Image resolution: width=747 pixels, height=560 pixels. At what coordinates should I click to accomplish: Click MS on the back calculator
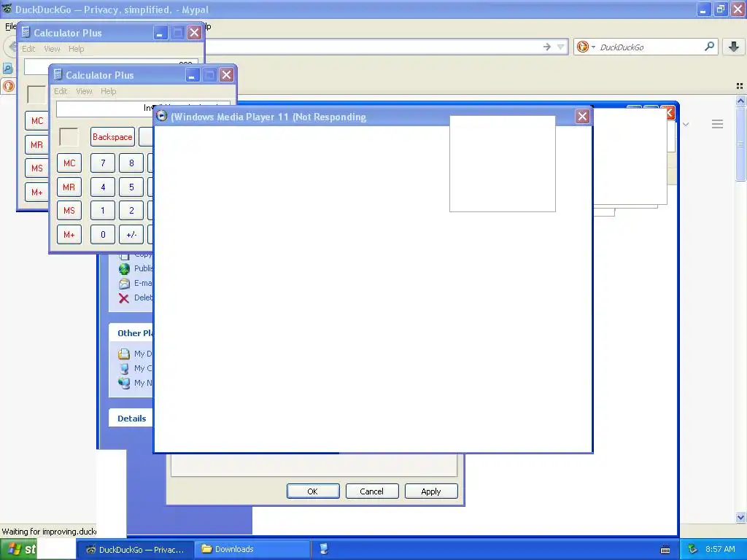(x=37, y=168)
